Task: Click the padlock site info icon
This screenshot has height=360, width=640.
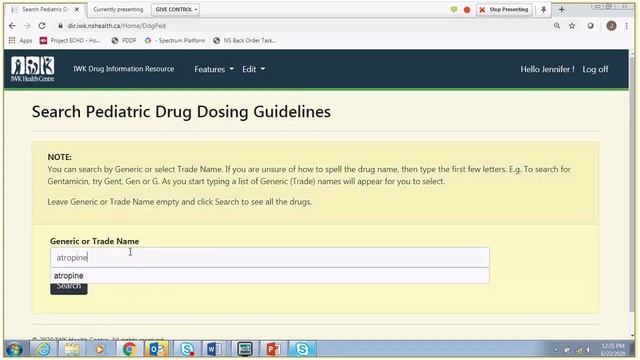Action: [60, 26]
